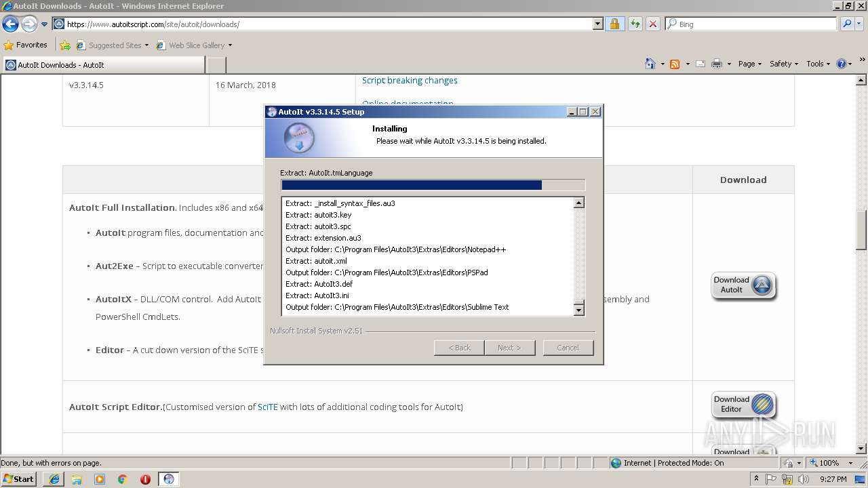
Task: Click the volume speaker tray icon
Action: click(x=803, y=479)
